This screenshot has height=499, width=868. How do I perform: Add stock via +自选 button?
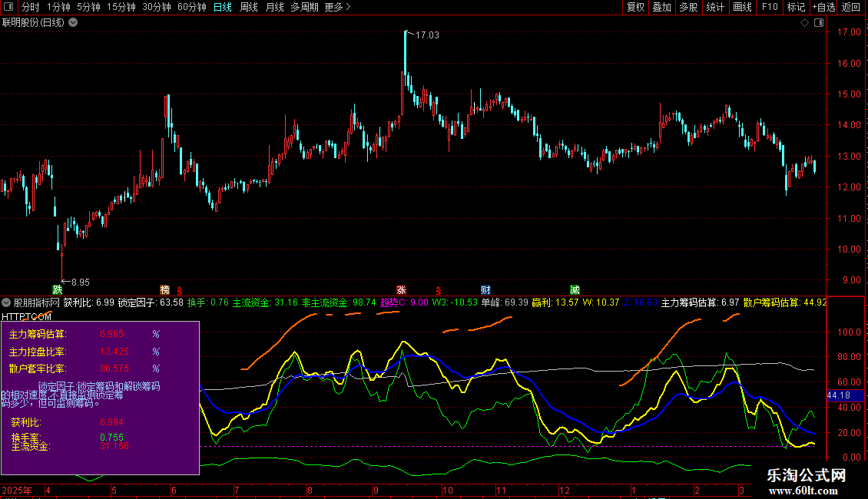click(823, 8)
